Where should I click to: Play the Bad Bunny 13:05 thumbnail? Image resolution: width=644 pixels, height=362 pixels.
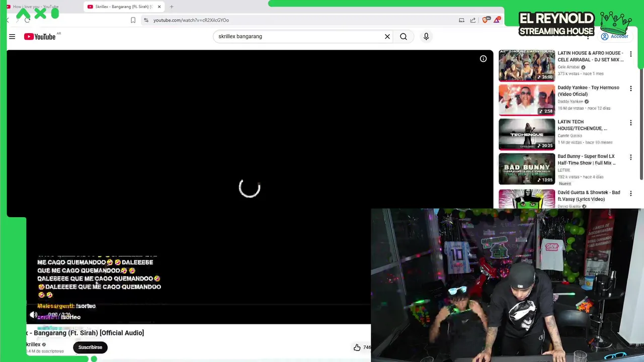[527, 169]
